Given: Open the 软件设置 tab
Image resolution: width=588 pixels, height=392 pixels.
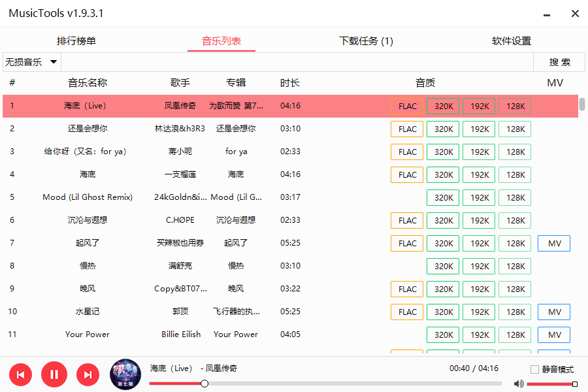Looking at the screenshot, I should tap(512, 40).
